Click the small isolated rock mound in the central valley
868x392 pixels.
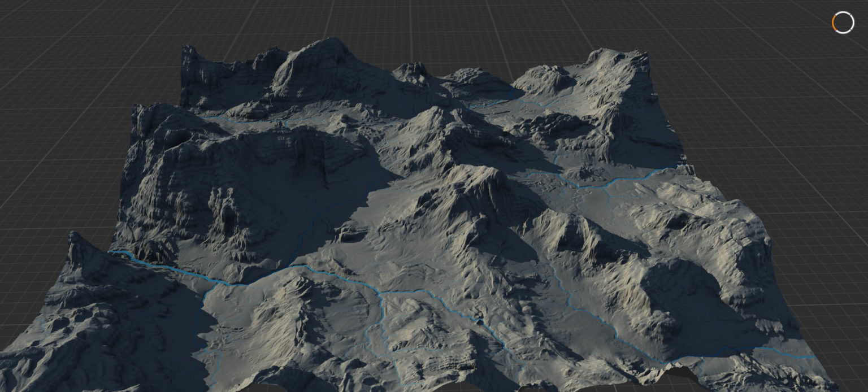[x=350, y=230]
